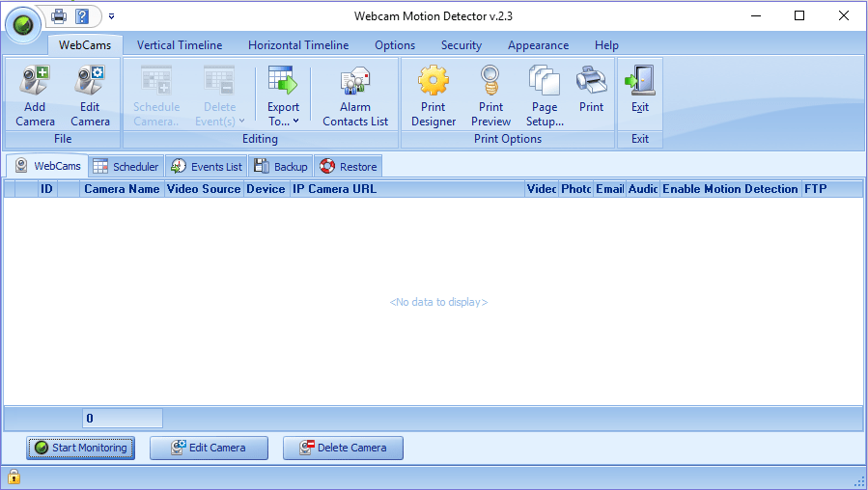Expand the quick access toolbar customize arrow

point(111,16)
